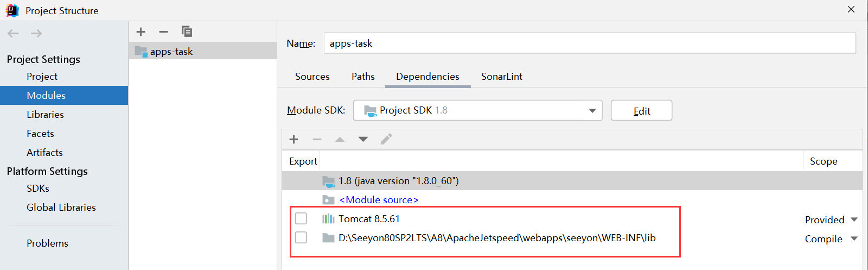Move the dependency up
The height and width of the screenshot is (270, 868).
coord(340,140)
